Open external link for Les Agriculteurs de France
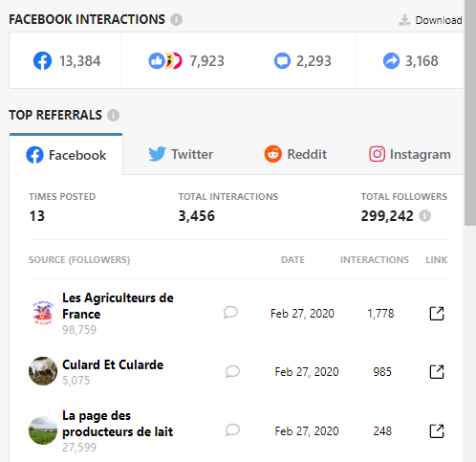The image size is (476, 462). (437, 314)
